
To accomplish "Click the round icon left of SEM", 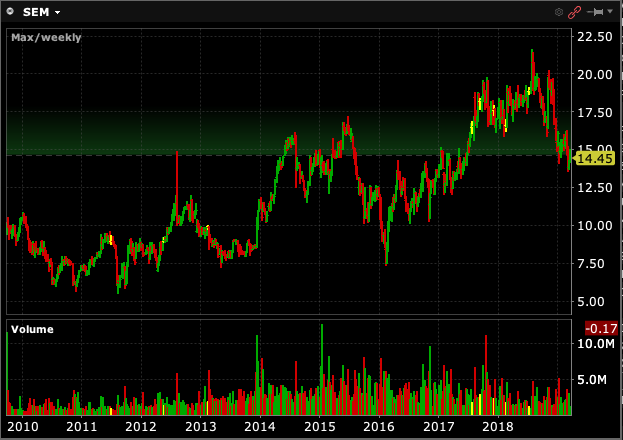I will coord(10,12).
